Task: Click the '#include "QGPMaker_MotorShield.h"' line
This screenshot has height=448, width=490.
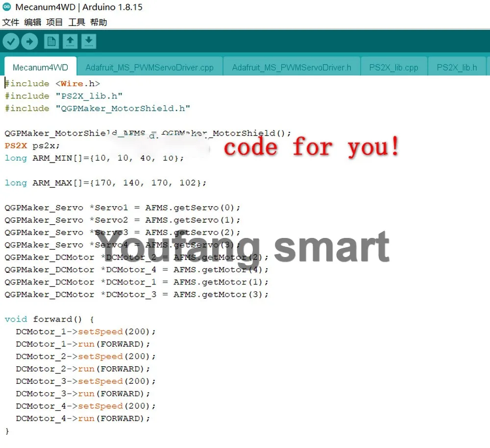Action: click(98, 108)
